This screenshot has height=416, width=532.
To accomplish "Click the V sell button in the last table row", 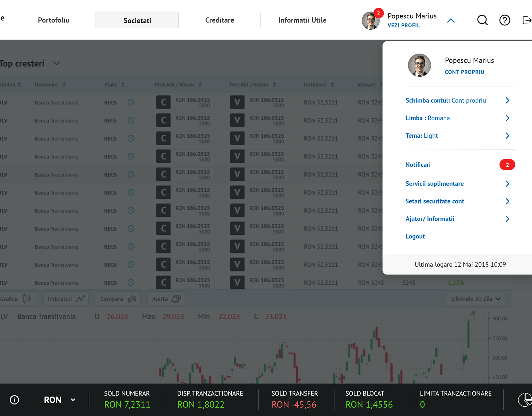I will [237, 282].
